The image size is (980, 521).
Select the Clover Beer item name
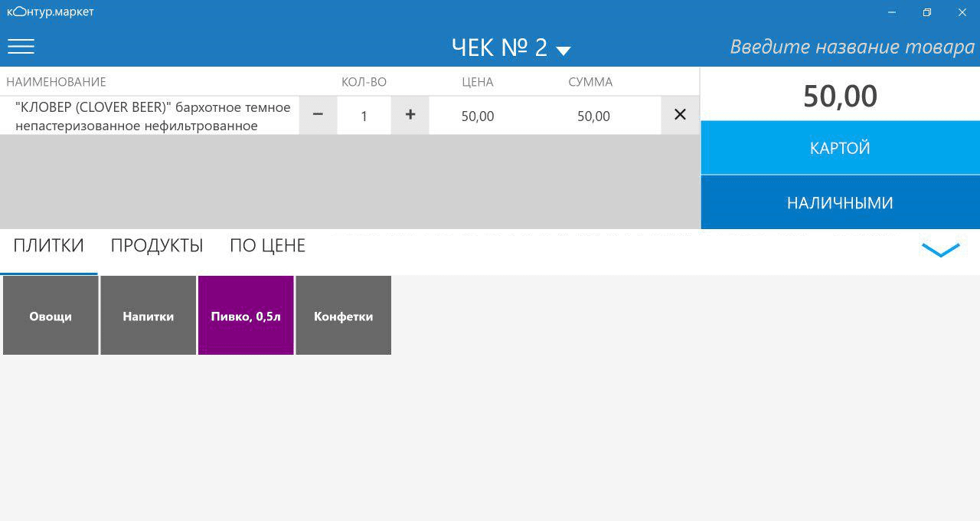pyautogui.click(x=152, y=116)
